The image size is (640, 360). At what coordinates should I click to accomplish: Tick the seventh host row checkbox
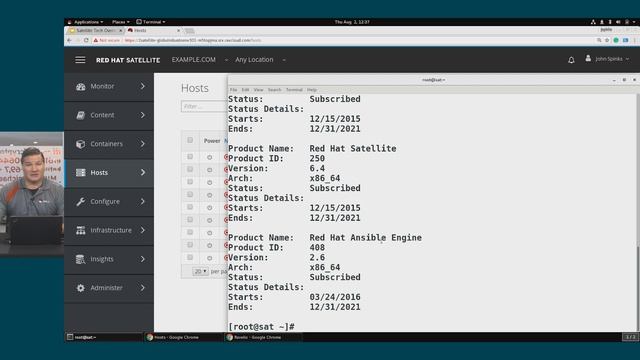point(190,232)
